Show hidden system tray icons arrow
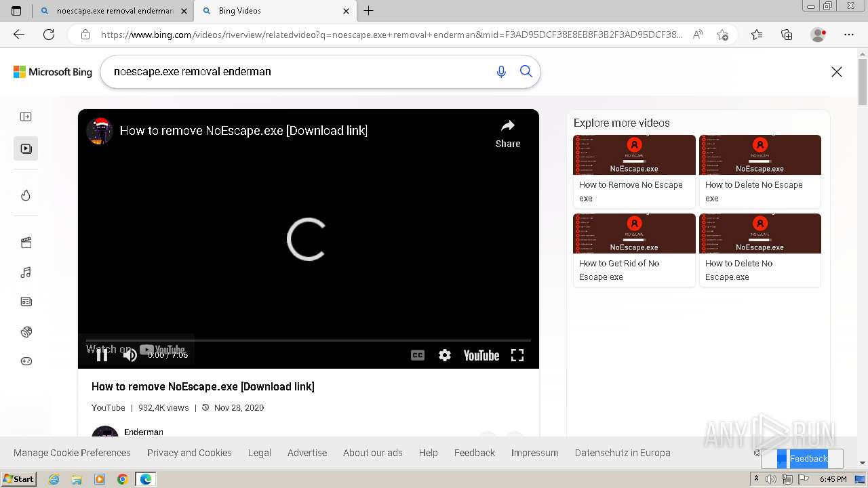Viewport: 868px width, 488px height. [756, 479]
